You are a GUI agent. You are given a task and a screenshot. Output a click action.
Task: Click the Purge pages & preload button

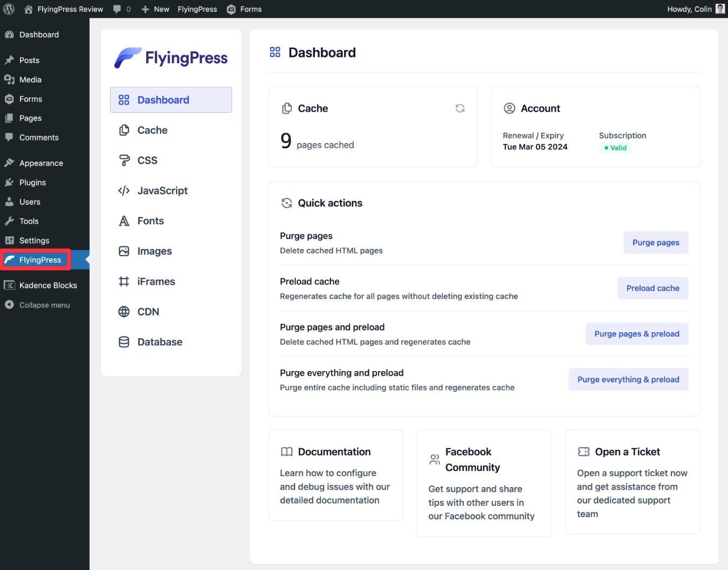[x=637, y=334]
